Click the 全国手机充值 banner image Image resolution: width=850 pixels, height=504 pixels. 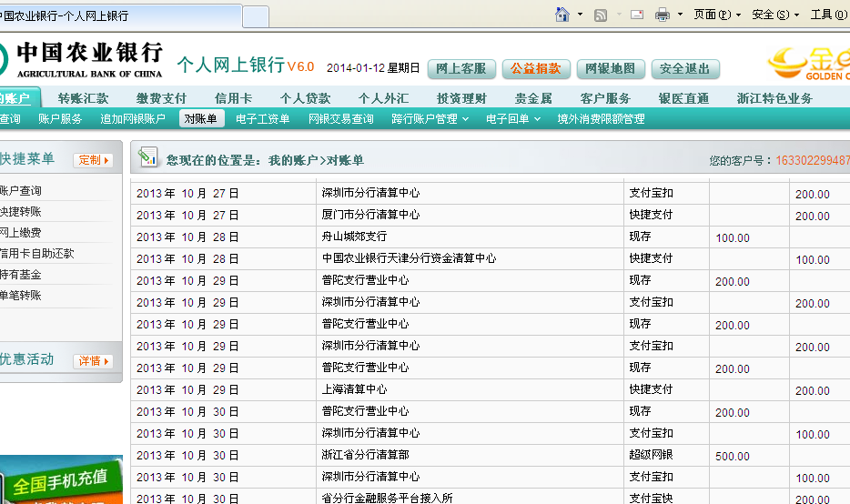pos(60,480)
